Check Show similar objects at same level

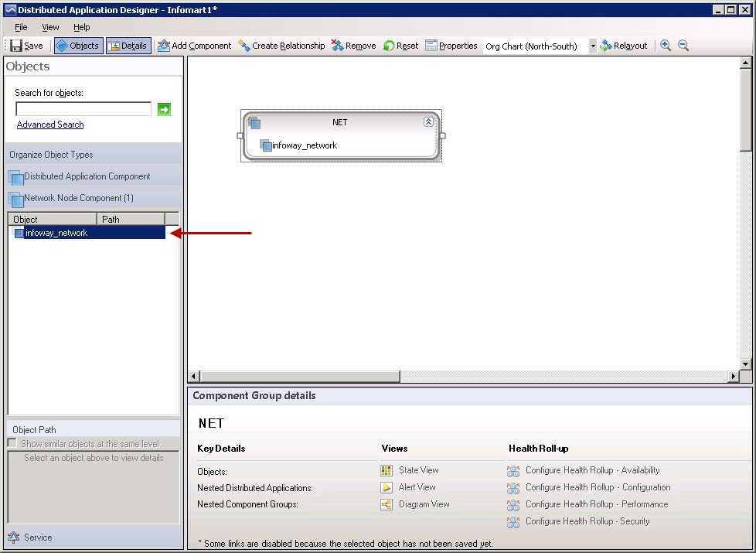pos(12,443)
